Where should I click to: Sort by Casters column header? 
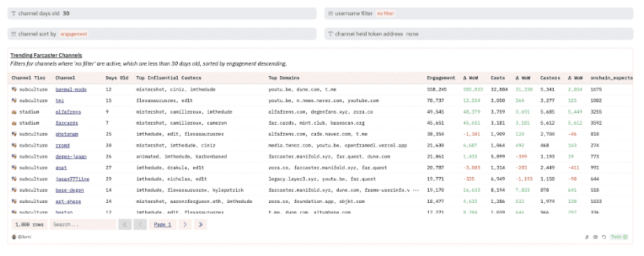coord(550,78)
